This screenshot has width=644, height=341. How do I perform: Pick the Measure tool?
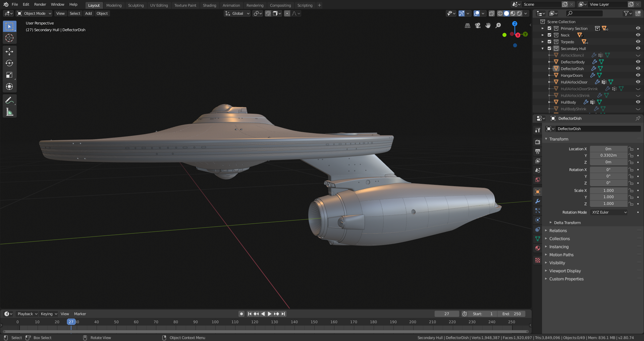9,112
